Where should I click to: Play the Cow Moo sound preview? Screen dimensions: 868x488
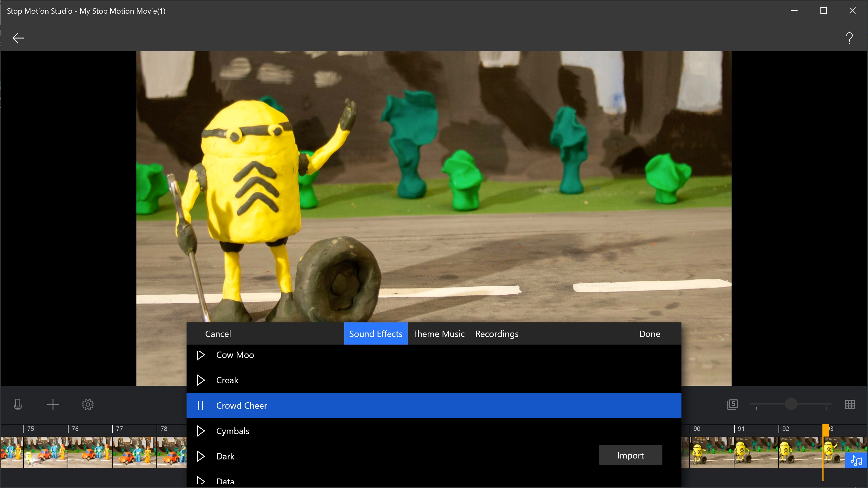[201, 355]
